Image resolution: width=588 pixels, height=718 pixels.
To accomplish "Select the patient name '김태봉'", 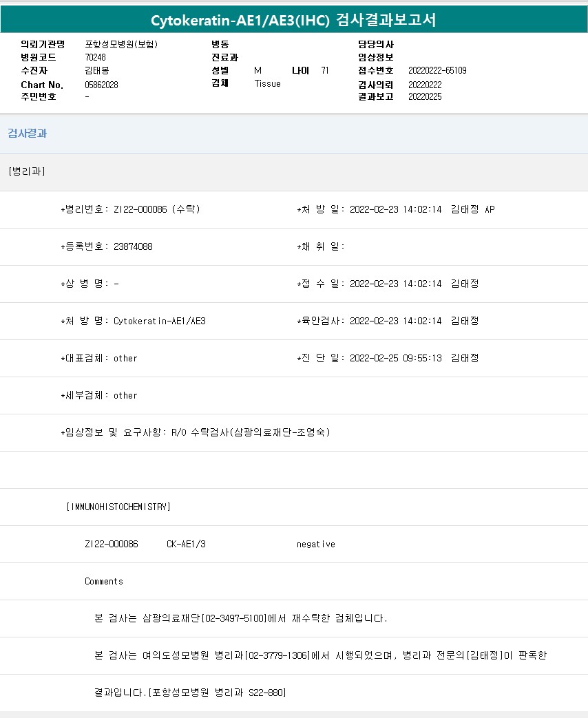I will [97, 70].
